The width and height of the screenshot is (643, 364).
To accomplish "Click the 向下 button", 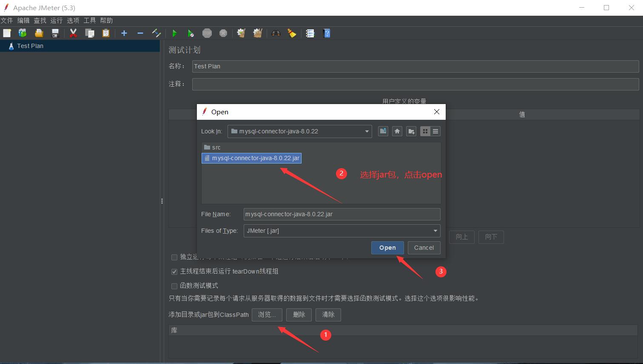I will (x=491, y=237).
